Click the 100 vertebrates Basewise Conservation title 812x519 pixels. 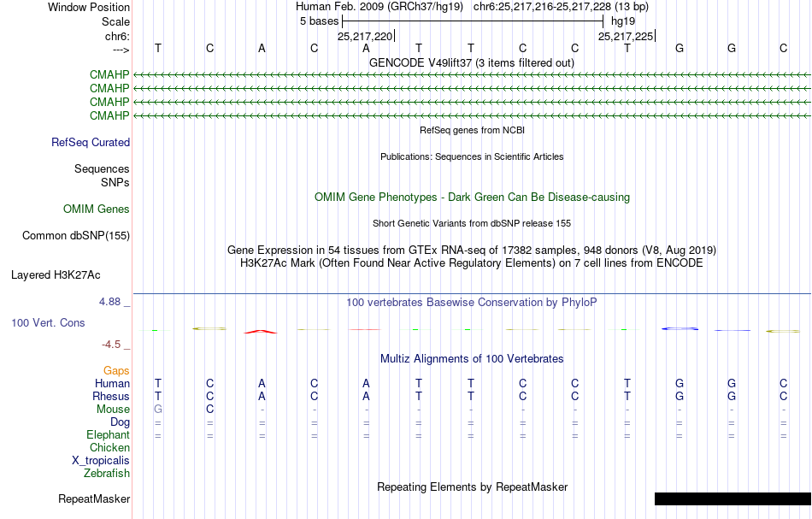pos(472,303)
